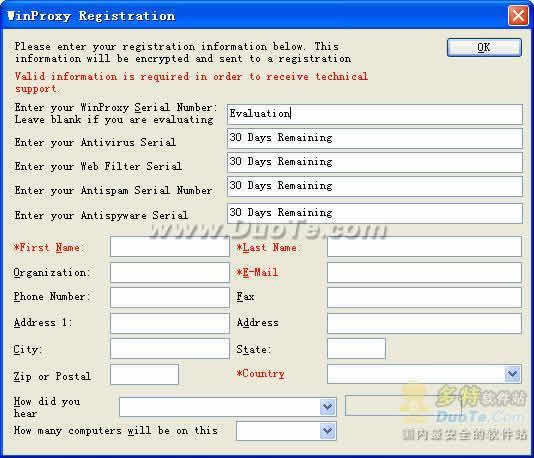Click the '*E-Mail' label
534x458 pixels.
(257, 272)
